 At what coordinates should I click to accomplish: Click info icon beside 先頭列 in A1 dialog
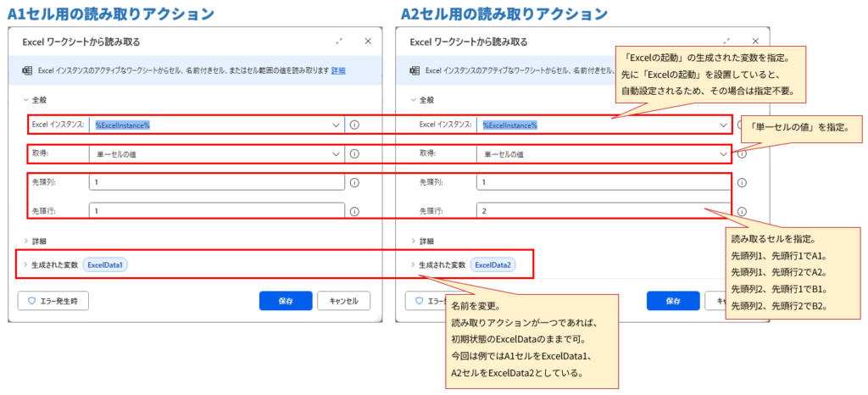(x=355, y=182)
